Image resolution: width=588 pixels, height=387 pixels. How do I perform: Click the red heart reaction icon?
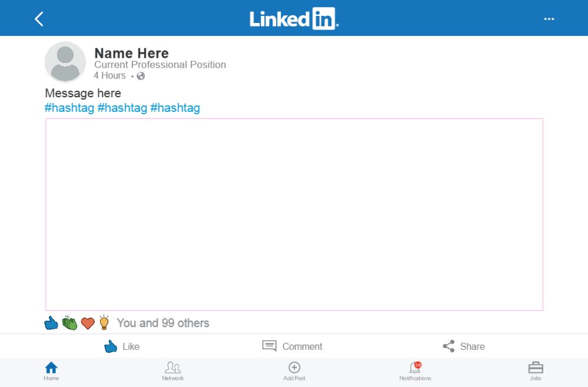(88, 323)
